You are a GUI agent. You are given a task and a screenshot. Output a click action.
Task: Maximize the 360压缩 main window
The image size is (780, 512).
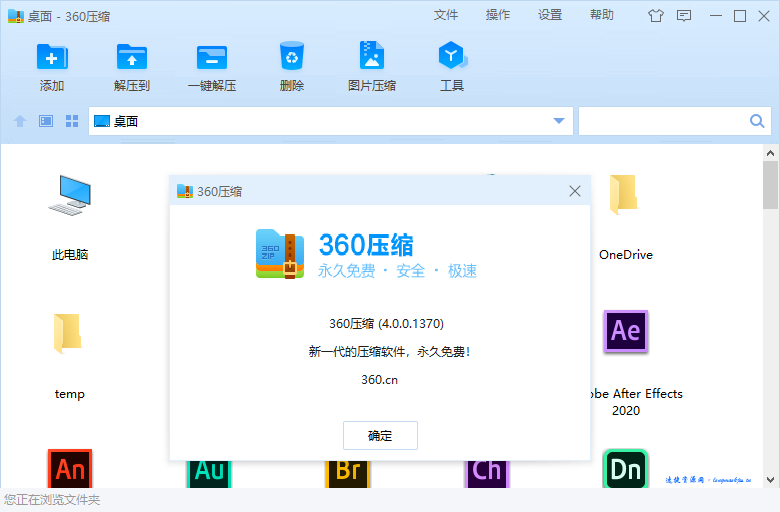(x=740, y=16)
